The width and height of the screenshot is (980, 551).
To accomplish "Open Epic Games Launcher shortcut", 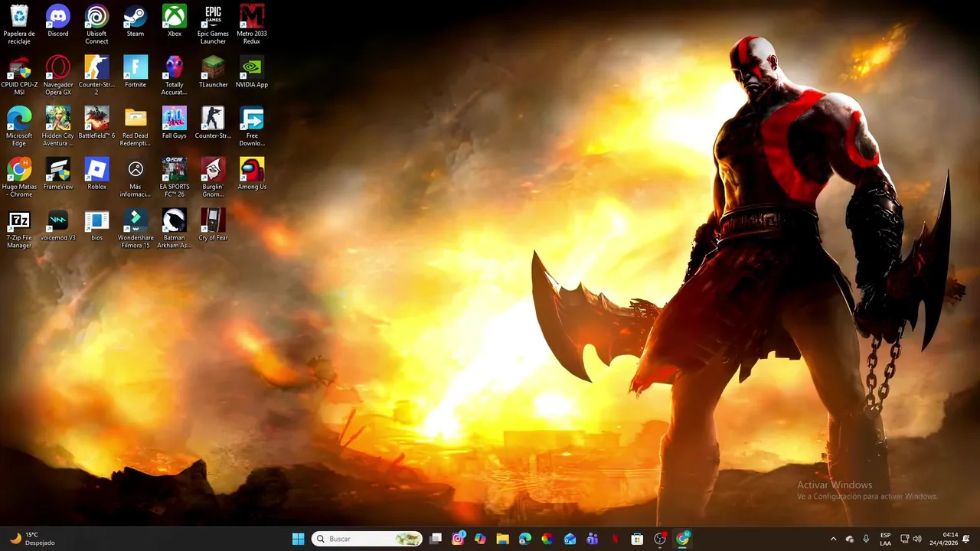I will point(213,24).
